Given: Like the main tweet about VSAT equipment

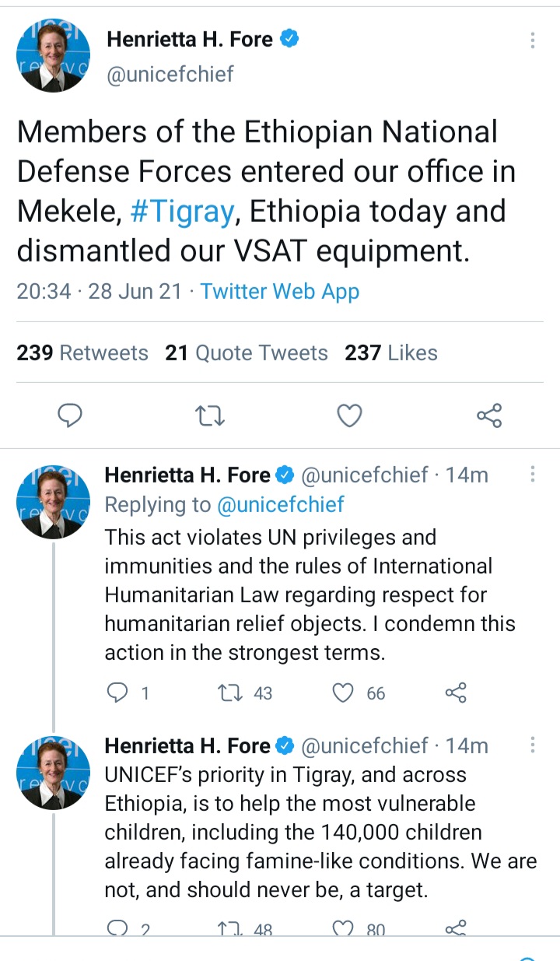Looking at the screenshot, I should click(x=349, y=416).
